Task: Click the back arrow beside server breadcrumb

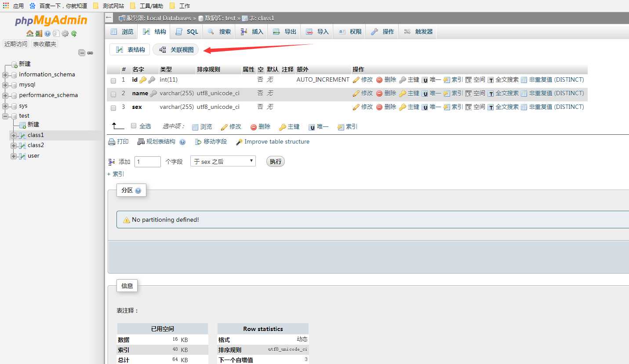Action: pos(109,18)
